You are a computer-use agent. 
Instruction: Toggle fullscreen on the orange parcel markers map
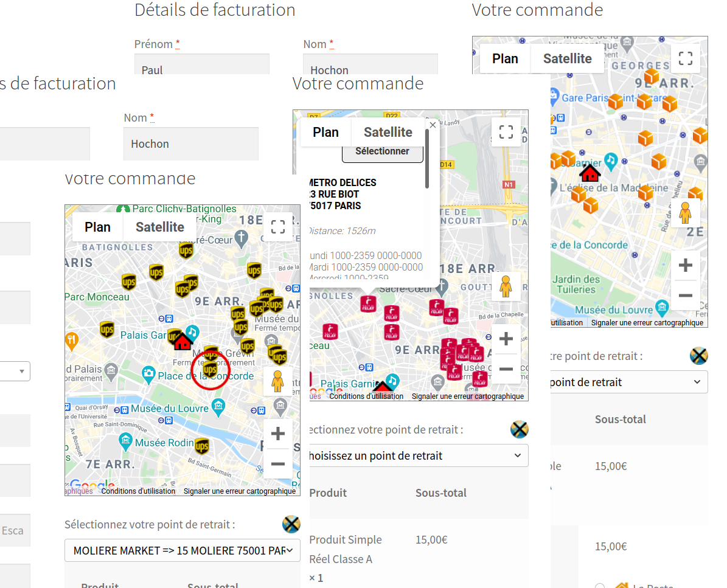(685, 58)
